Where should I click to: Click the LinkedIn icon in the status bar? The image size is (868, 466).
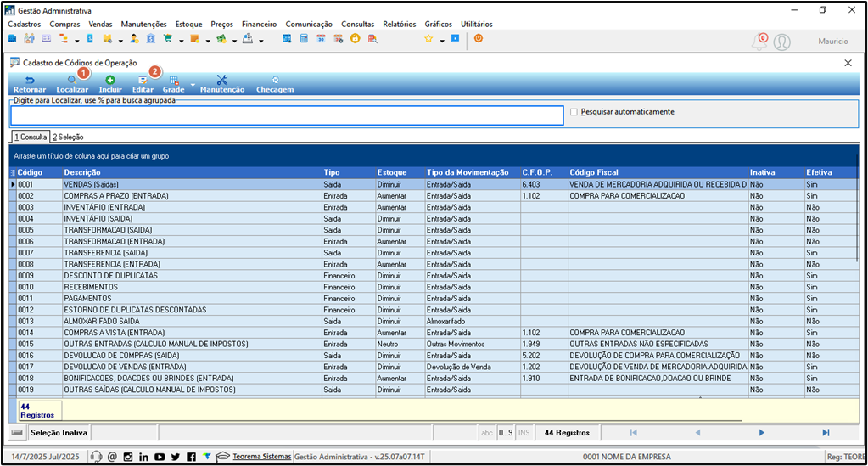click(144, 457)
